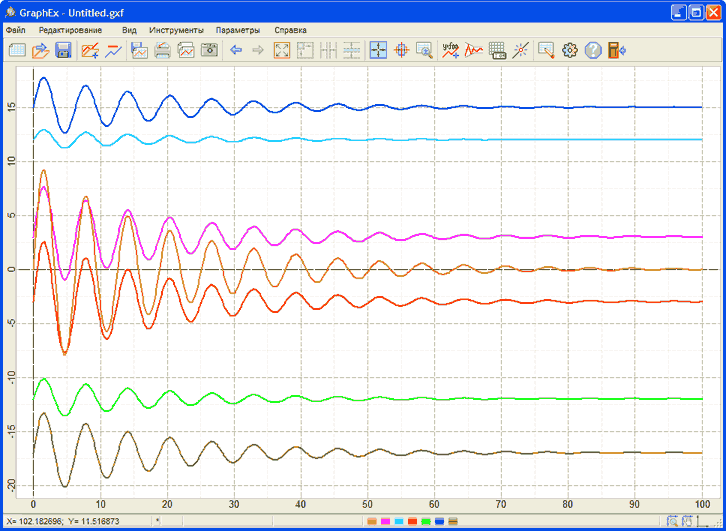Click the Print graph icon
The width and height of the screenshot is (726, 531).
(162, 50)
